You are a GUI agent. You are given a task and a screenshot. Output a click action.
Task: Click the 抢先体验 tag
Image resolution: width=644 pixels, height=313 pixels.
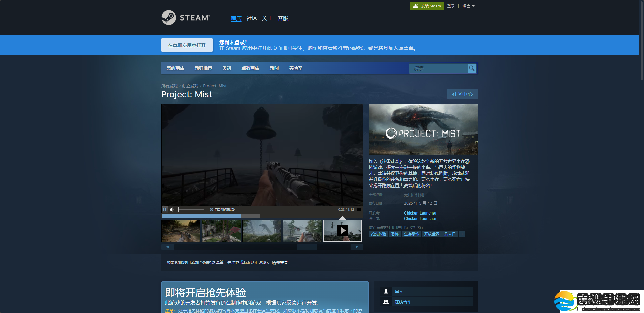[x=379, y=234]
